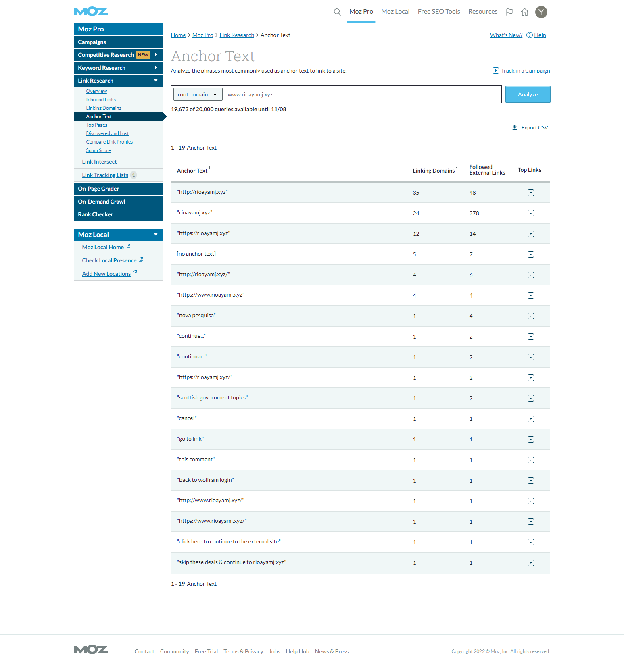Open Compare Link Profiles link
This screenshot has height=672, width=624.
pos(109,142)
